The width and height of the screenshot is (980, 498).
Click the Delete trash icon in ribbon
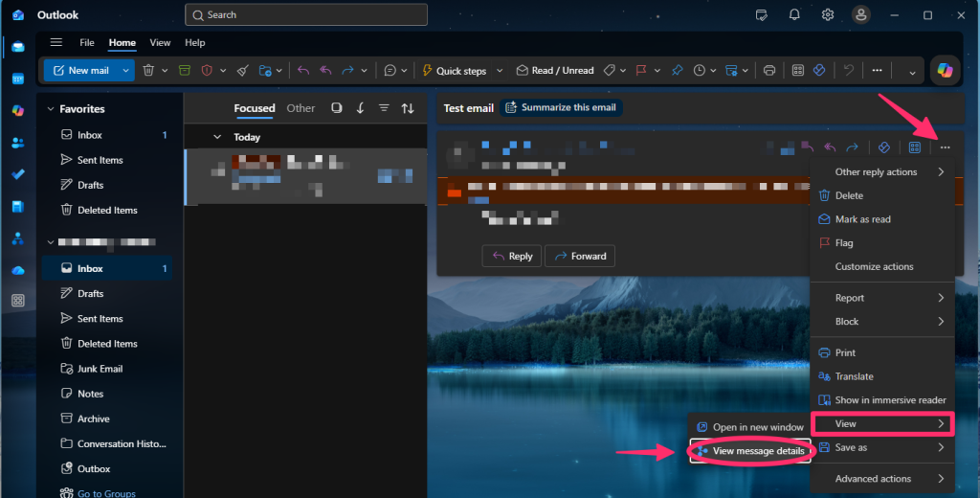click(x=148, y=71)
